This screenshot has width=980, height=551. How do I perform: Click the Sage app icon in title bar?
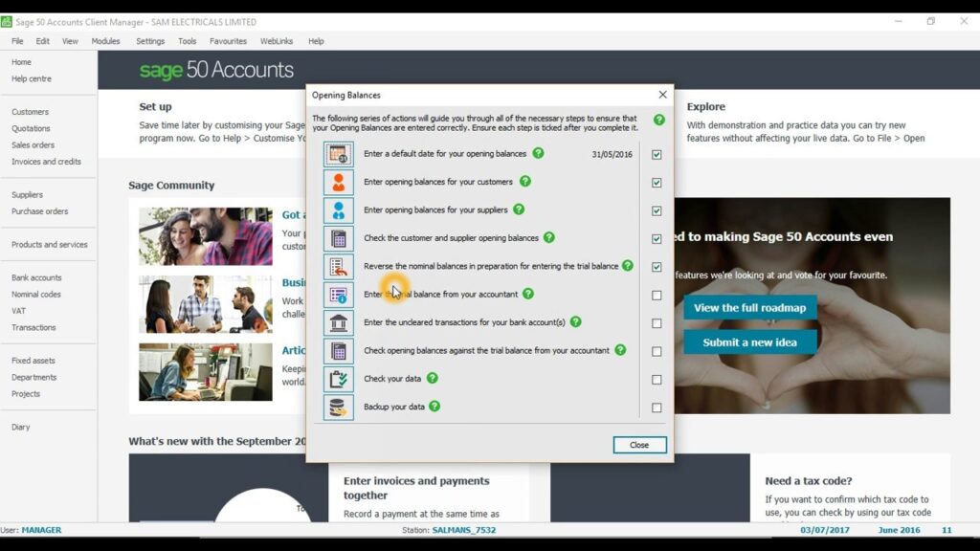coord(7,22)
